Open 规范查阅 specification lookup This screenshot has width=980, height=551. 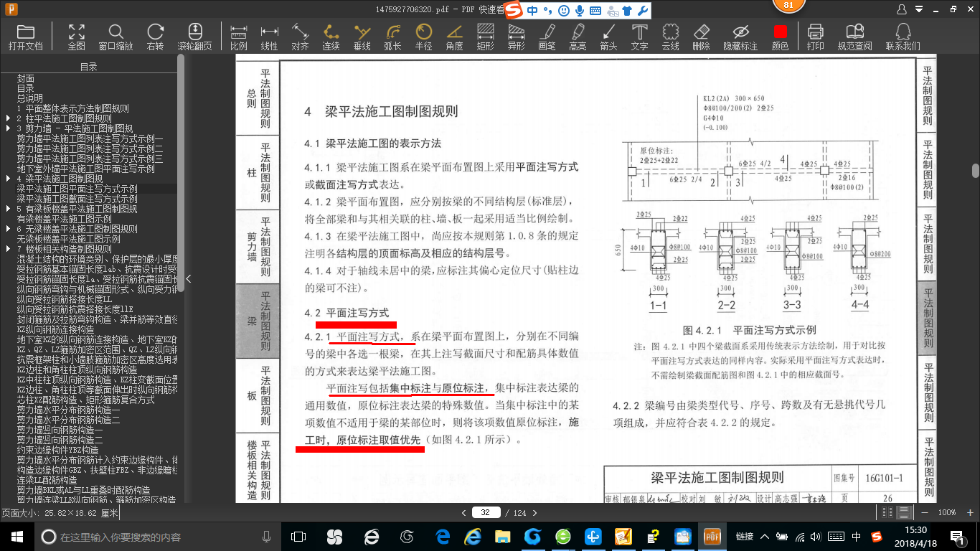854,37
